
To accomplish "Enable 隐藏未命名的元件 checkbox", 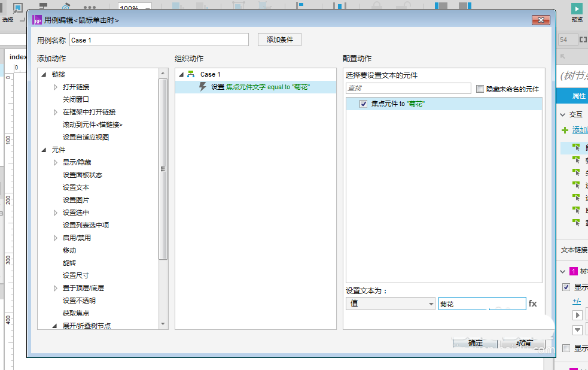I will tap(480, 89).
